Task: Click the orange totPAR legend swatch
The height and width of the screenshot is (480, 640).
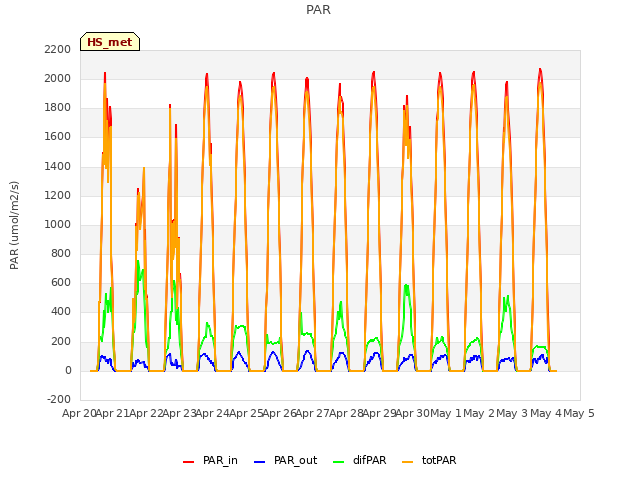Action: coord(408,462)
